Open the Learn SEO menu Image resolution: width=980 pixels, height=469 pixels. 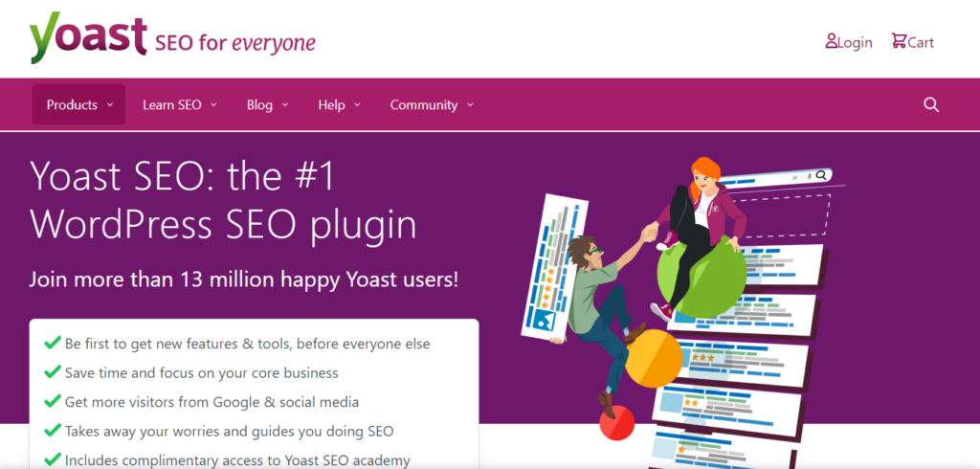coord(179,105)
